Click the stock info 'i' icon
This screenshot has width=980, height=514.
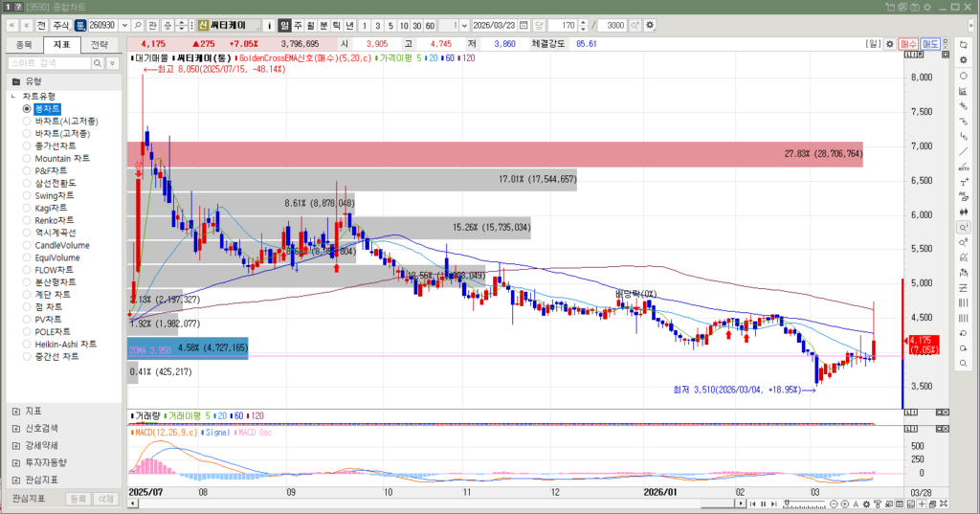pos(268,25)
